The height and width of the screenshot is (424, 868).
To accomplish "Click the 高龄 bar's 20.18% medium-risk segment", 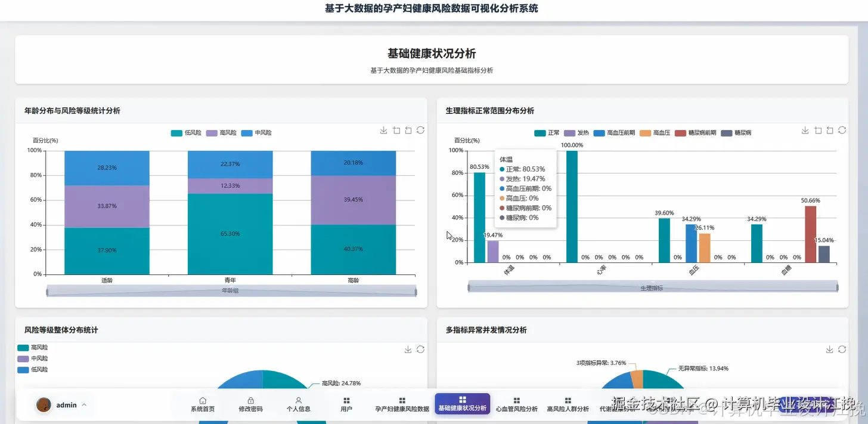I will pyautogui.click(x=354, y=163).
